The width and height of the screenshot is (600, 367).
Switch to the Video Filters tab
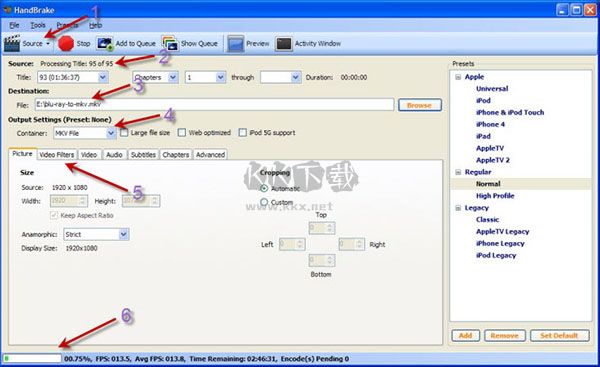(57, 155)
